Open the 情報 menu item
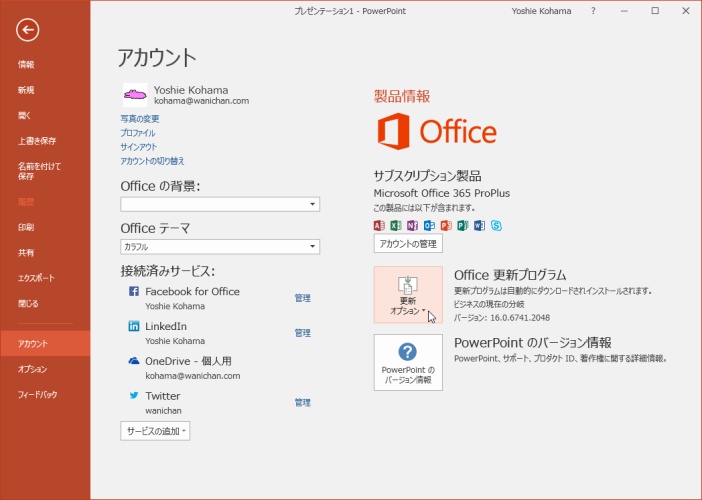 pos(26,64)
